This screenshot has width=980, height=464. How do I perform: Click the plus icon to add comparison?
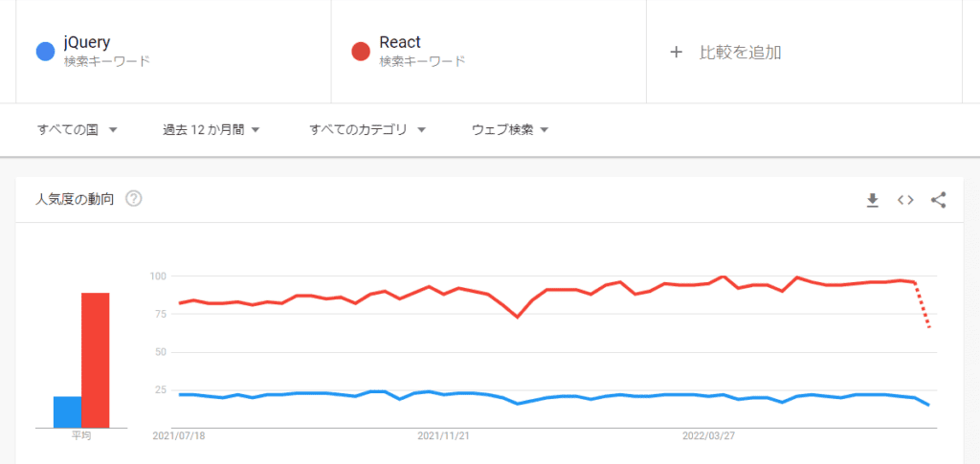coord(676,52)
